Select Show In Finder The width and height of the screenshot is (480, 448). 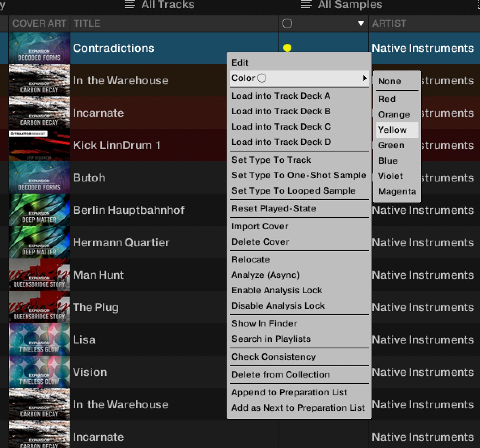[x=264, y=324]
